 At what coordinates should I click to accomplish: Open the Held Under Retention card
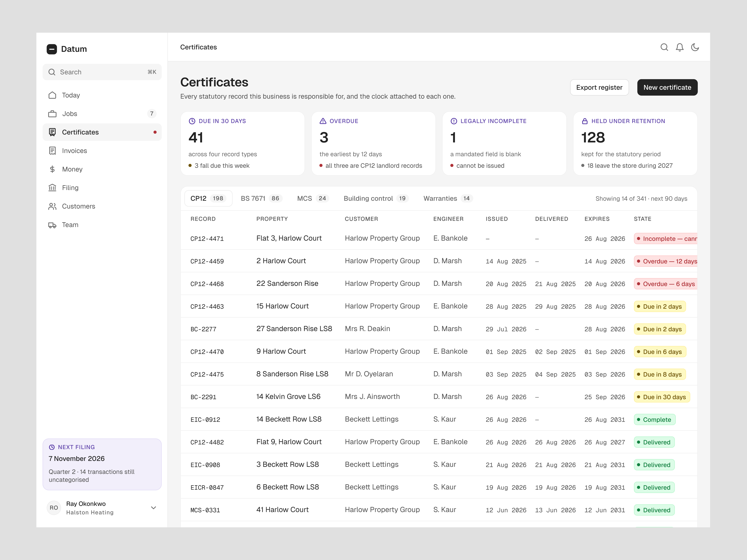pyautogui.click(x=635, y=143)
